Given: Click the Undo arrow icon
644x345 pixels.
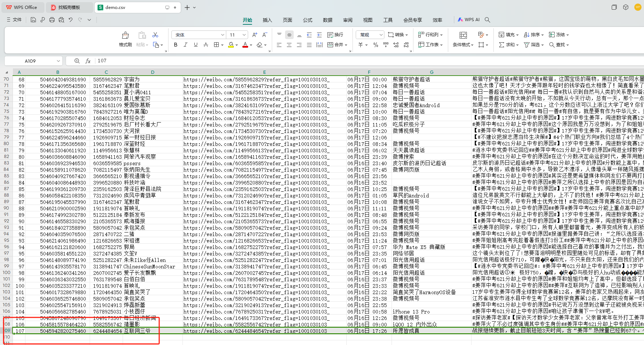Looking at the screenshot, I should tap(71, 20).
